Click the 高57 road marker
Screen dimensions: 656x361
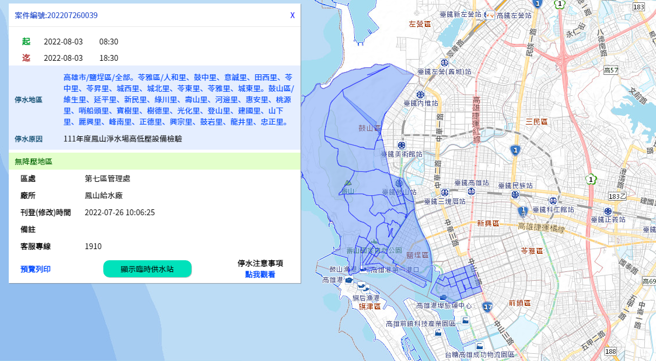tap(611, 70)
